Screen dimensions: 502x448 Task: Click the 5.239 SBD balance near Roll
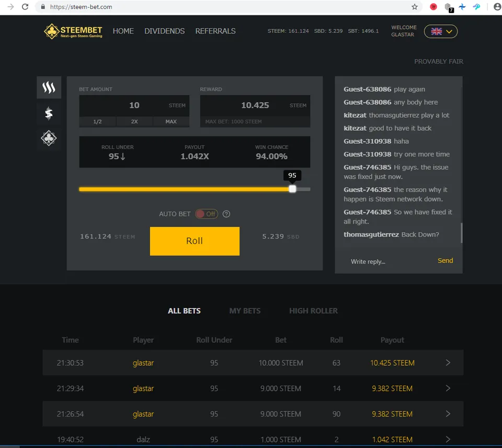[281, 237]
